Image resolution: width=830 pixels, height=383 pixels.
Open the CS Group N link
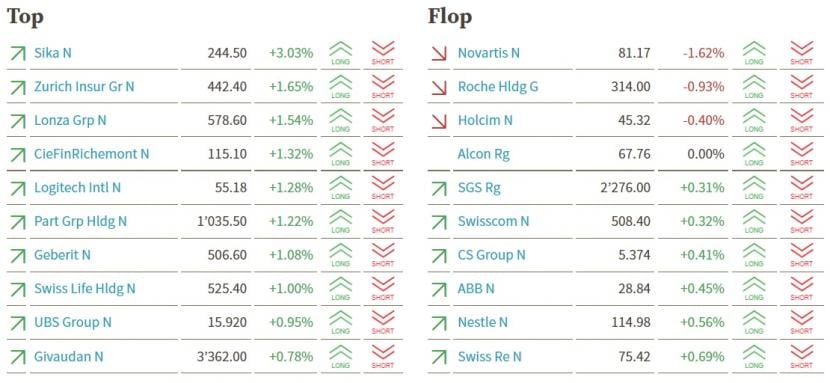pyautogui.click(x=492, y=255)
